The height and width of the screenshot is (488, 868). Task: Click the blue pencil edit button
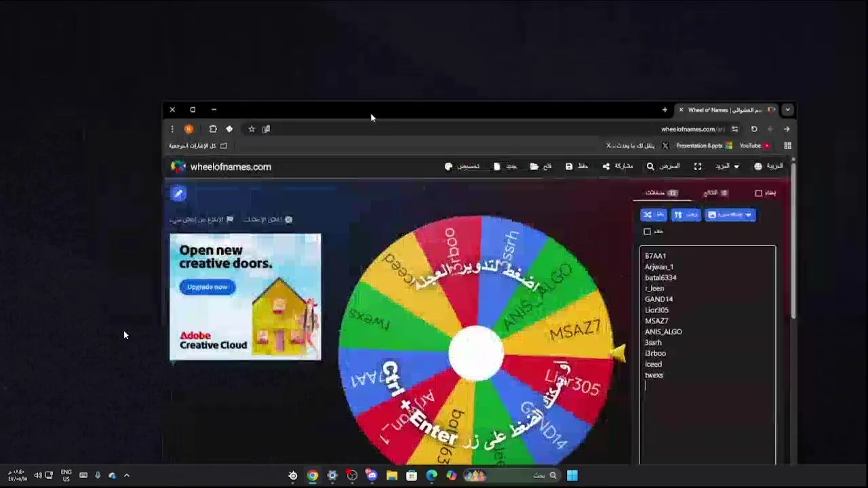[x=178, y=194]
